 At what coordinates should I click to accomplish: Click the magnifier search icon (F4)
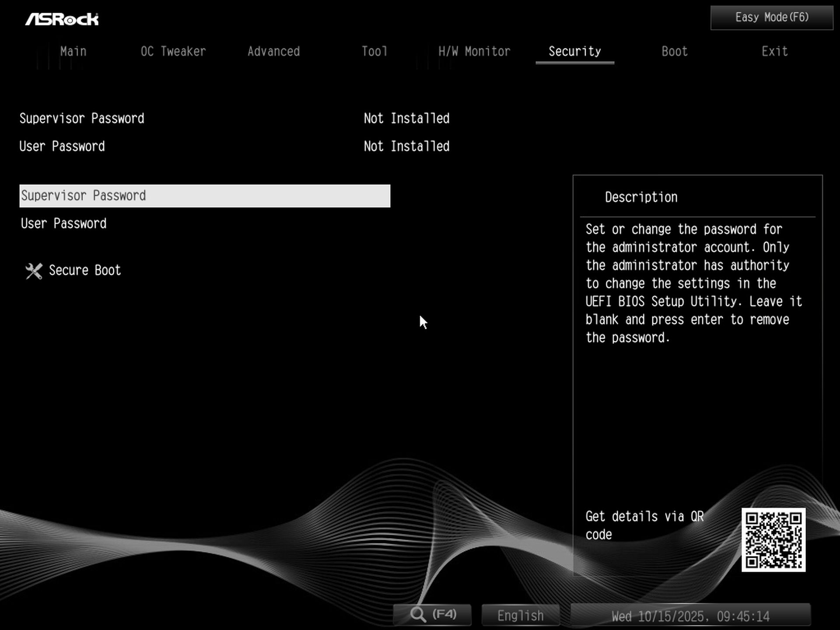tap(418, 615)
